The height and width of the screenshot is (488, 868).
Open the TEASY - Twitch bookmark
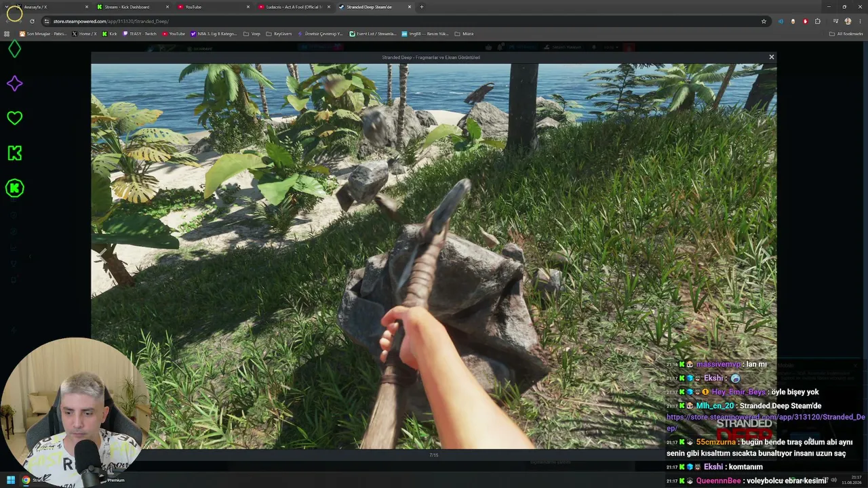(x=140, y=33)
